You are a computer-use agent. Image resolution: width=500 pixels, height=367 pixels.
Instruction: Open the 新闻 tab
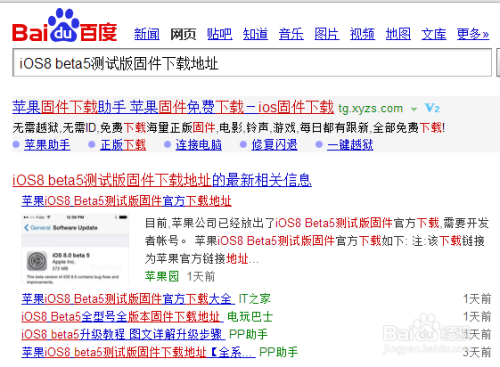[147, 34]
